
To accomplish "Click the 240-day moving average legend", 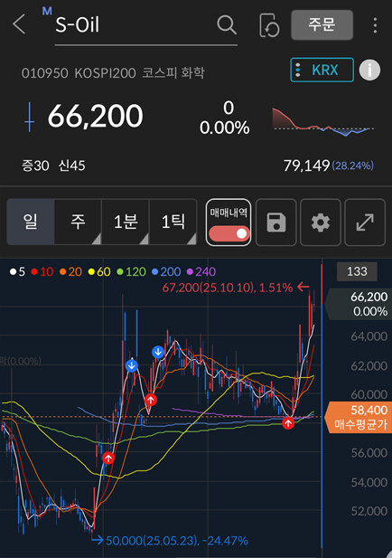I will [201, 272].
